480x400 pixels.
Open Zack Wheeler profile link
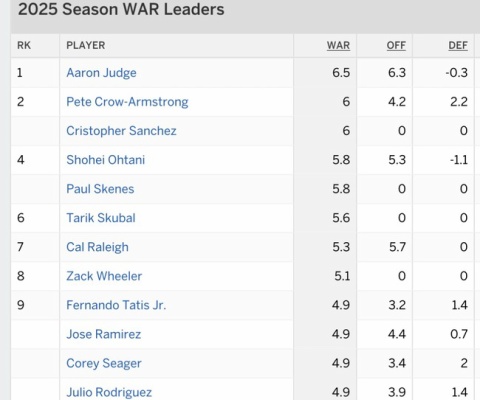(104, 276)
